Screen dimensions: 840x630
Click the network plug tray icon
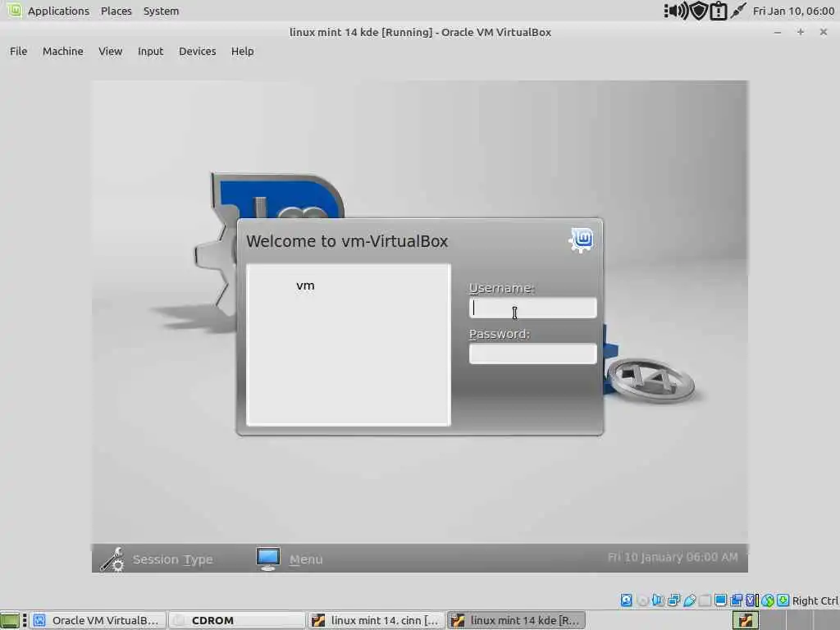click(x=738, y=11)
